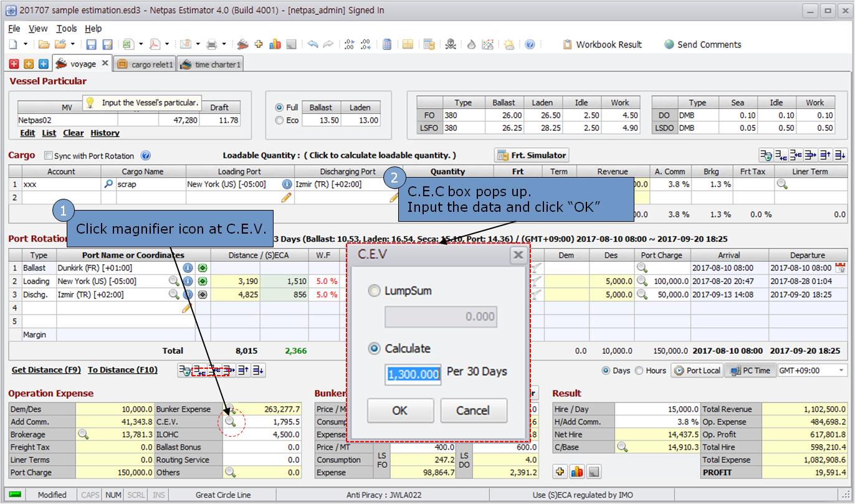Click the calendar icon in Departure column
This screenshot has height=504, width=855.
pos(840,268)
